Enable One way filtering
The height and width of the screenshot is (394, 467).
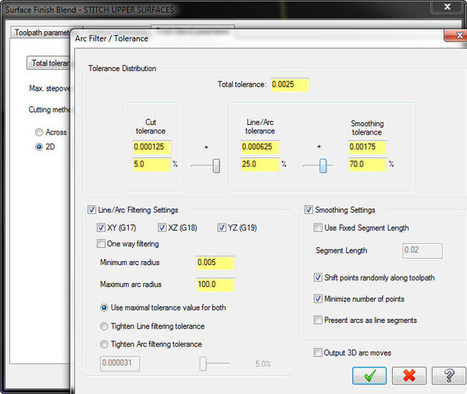coord(101,244)
